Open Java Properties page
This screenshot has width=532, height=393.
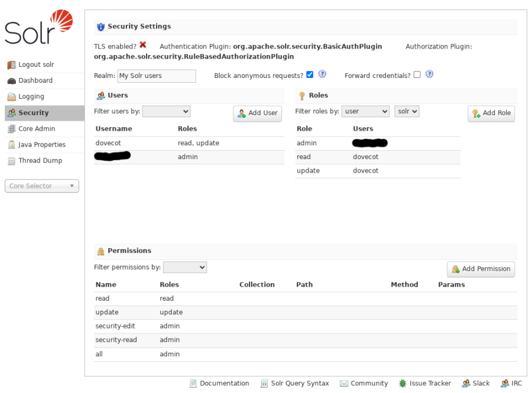44,145
